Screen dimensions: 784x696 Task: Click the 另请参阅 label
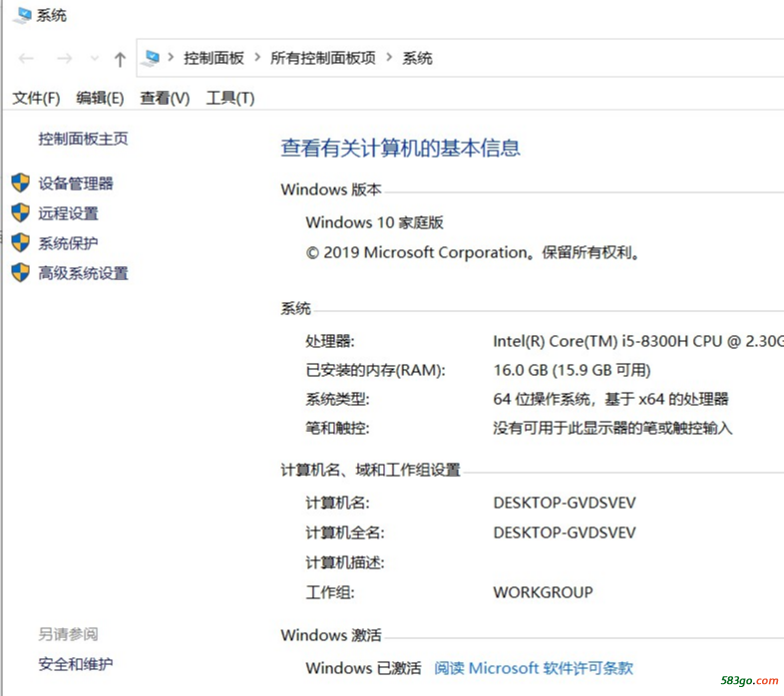(68, 634)
